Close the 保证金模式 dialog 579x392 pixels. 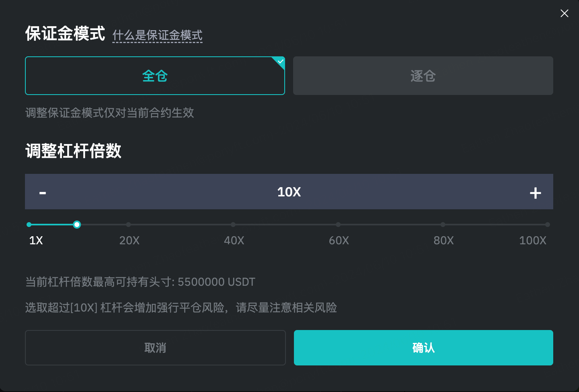564,13
